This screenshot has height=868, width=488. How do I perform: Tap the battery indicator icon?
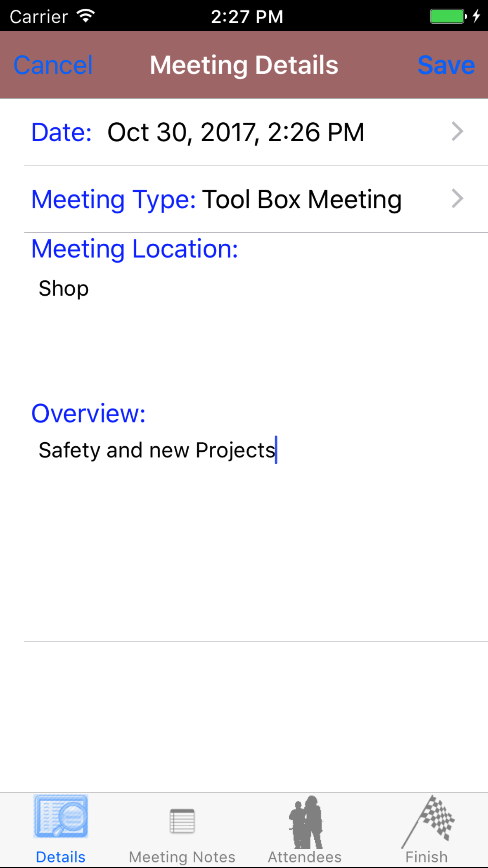coord(448,16)
